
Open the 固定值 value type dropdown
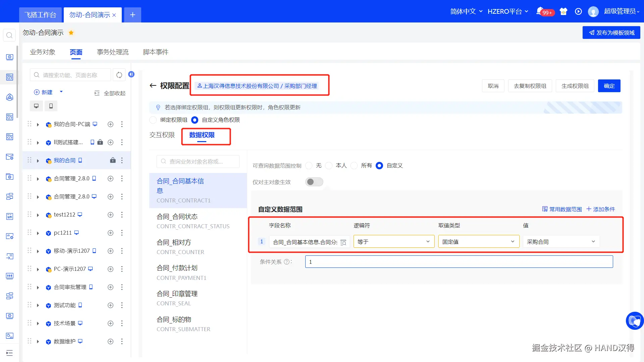478,242
